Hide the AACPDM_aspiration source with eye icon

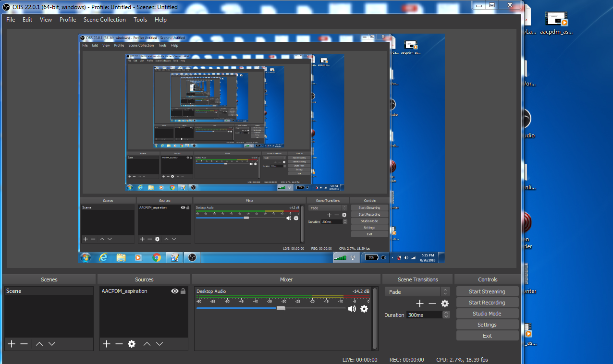pyautogui.click(x=175, y=291)
